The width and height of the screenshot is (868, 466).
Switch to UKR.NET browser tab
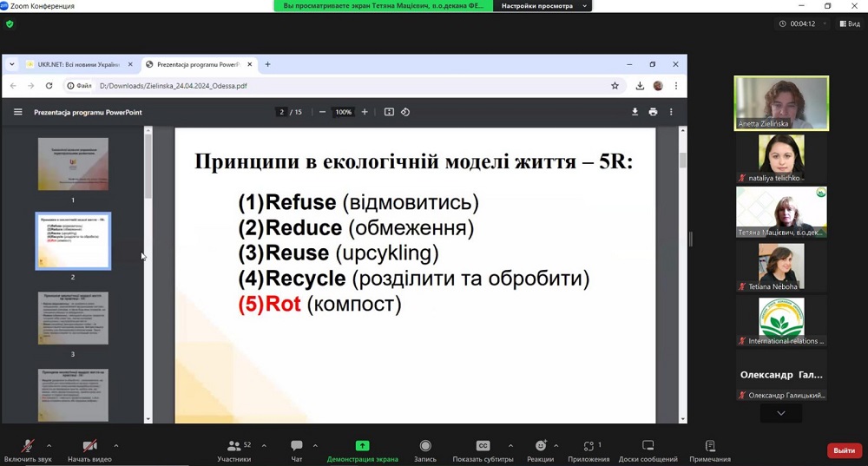[x=73, y=64]
